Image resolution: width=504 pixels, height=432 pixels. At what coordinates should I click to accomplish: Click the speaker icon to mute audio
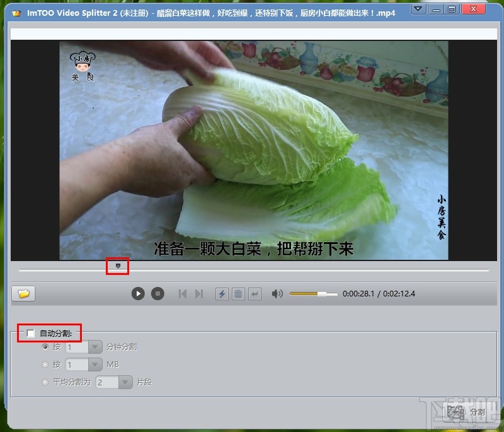click(276, 293)
